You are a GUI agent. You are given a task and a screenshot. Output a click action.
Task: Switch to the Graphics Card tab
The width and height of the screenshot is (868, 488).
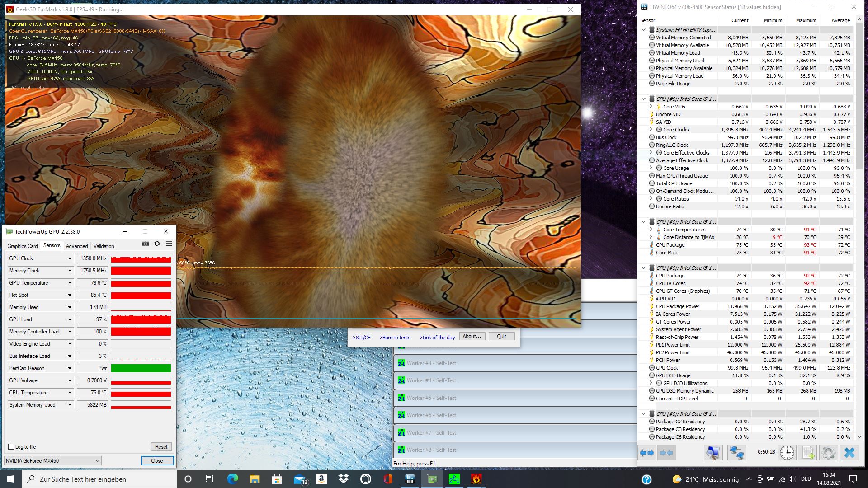(22, 246)
